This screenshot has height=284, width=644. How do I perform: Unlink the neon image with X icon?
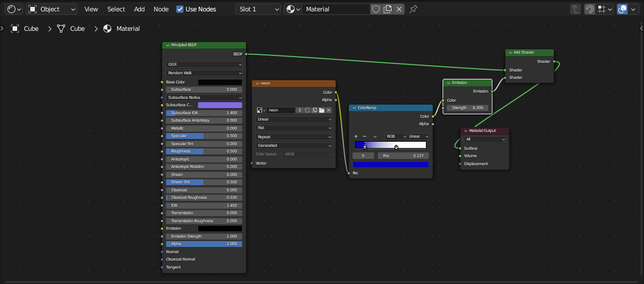coord(329,110)
